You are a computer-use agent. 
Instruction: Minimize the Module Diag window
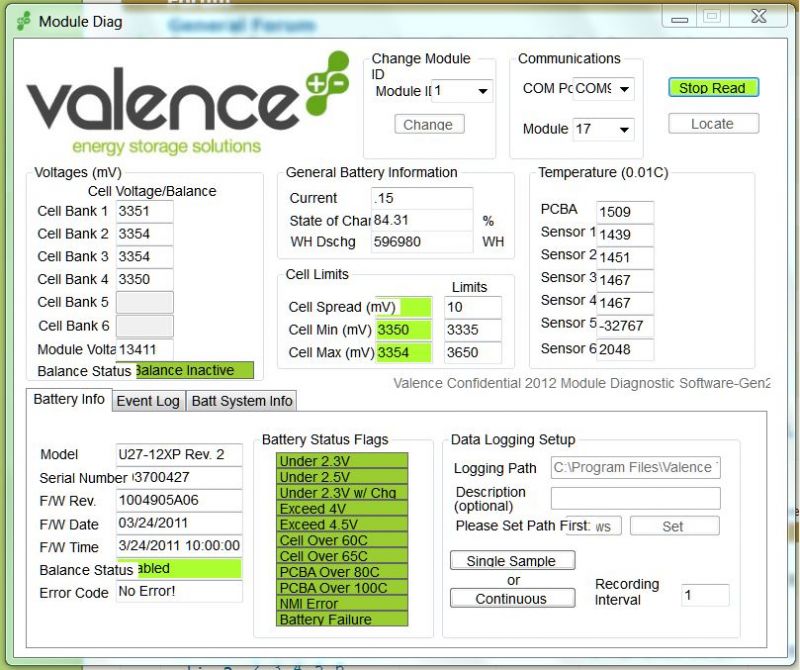pyautogui.click(x=679, y=18)
